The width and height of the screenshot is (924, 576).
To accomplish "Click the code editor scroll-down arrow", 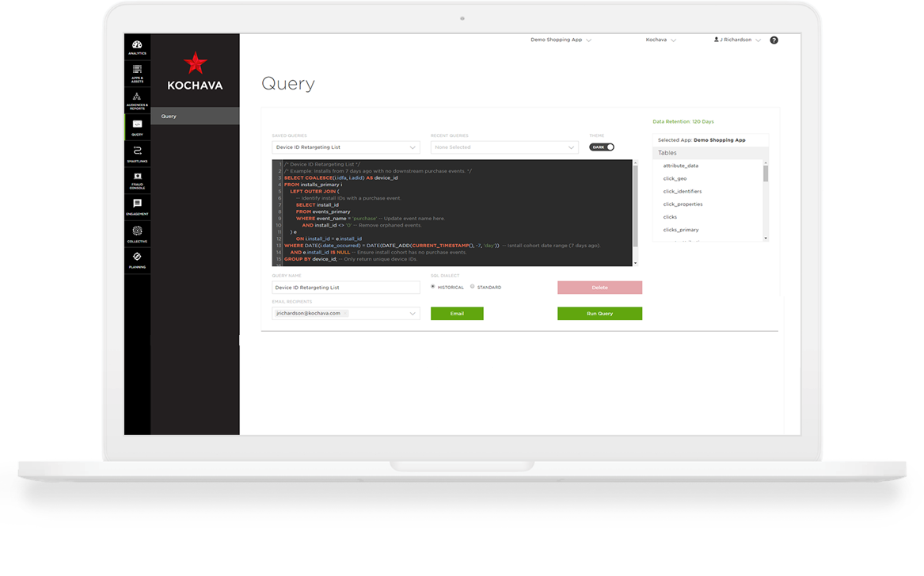I will (635, 263).
